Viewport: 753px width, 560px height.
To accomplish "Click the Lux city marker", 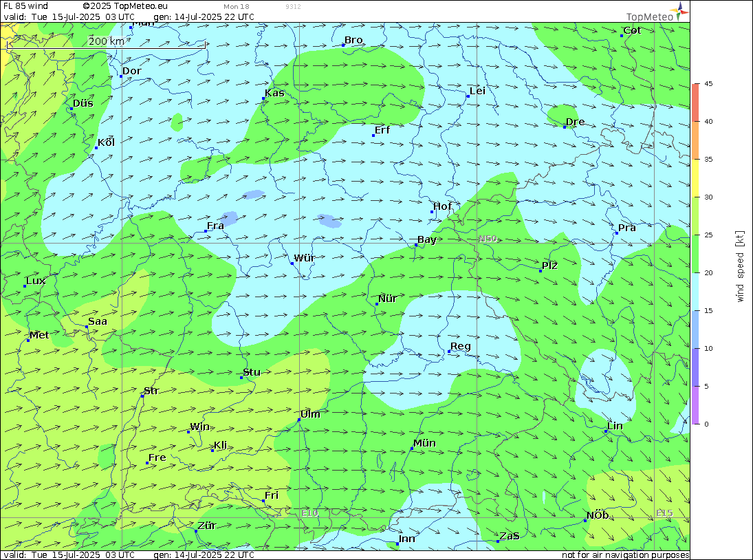I will coord(25,286).
